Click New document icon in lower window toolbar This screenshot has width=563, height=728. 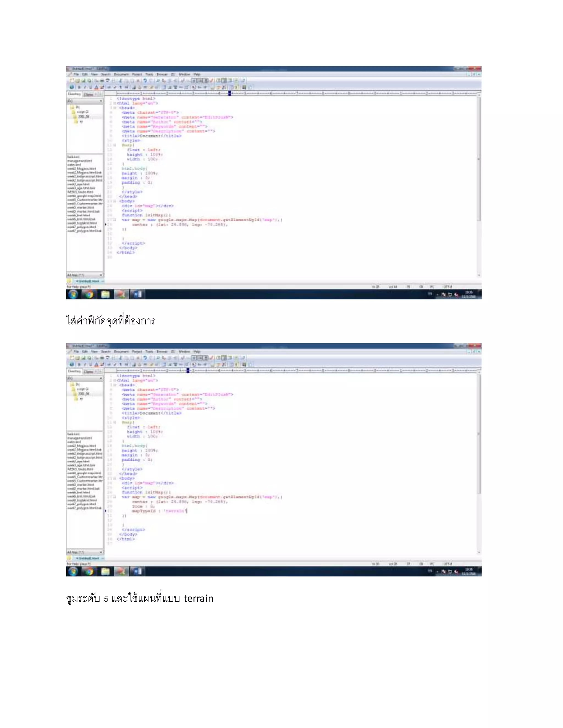coord(72,358)
